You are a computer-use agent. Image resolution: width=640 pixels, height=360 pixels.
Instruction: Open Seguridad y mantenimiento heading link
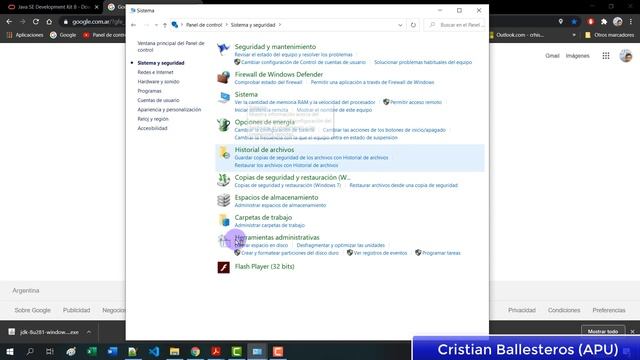pyautogui.click(x=275, y=47)
